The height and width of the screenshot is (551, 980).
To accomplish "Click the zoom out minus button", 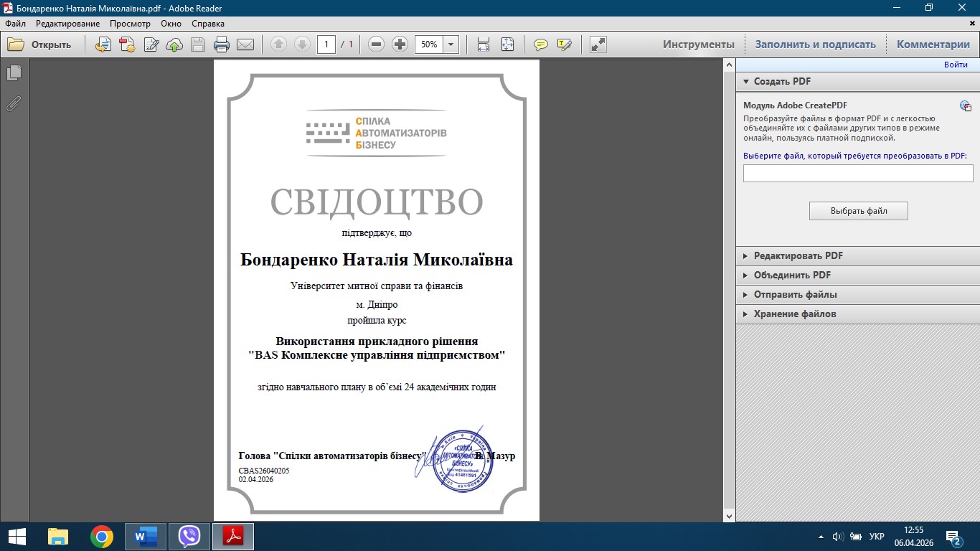I will pyautogui.click(x=376, y=44).
